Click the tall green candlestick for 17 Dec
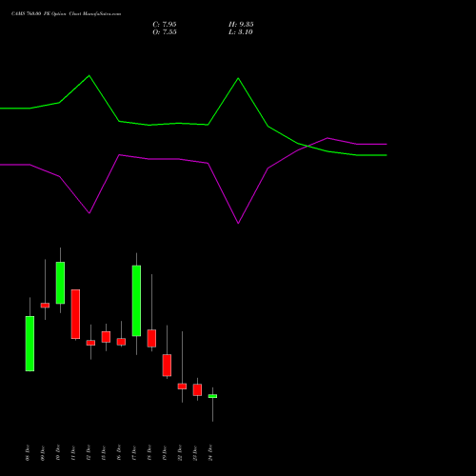476x476 pixels. pyautogui.click(x=136, y=301)
